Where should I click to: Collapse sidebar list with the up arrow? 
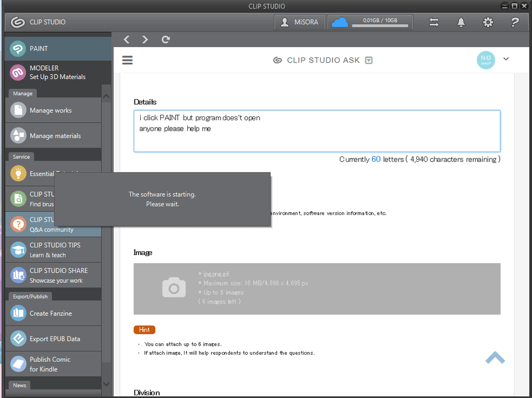[x=106, y=96]
